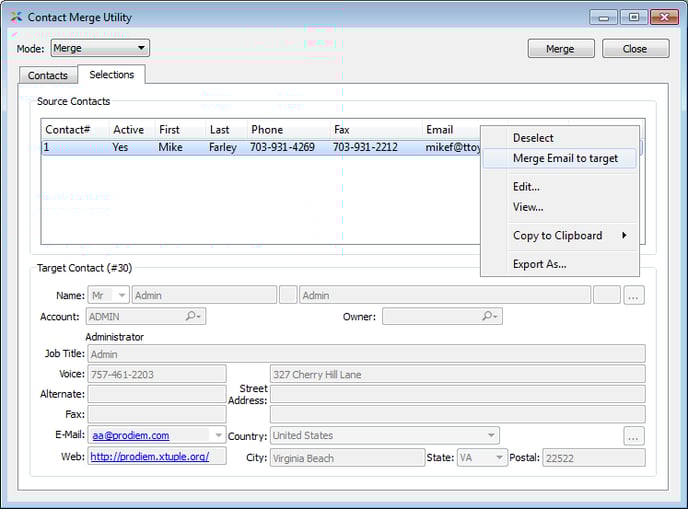Image resolution: width=688 pixels, height=509 pixels.
Task: Switch to the Contacts tab
Action: (x=48, y=76)
